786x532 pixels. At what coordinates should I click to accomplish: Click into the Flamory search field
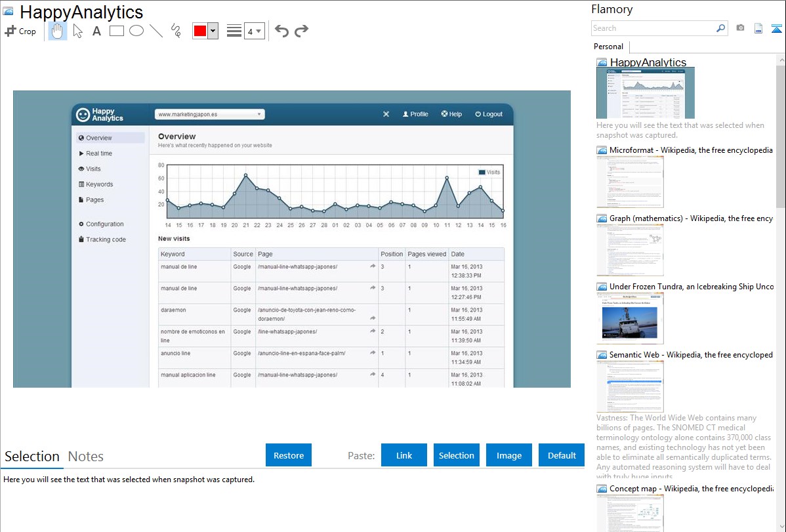tap(653, 28)
